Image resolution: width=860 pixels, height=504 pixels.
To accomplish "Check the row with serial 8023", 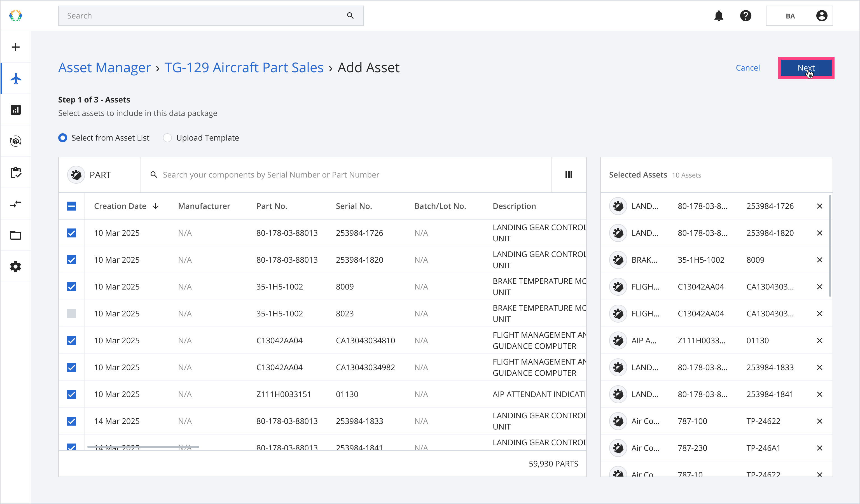I will (x=72, y=314).
